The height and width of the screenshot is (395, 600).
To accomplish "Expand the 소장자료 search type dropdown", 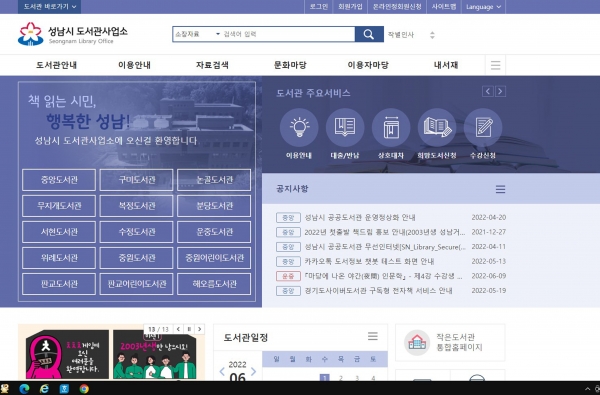I will (197, 34).
